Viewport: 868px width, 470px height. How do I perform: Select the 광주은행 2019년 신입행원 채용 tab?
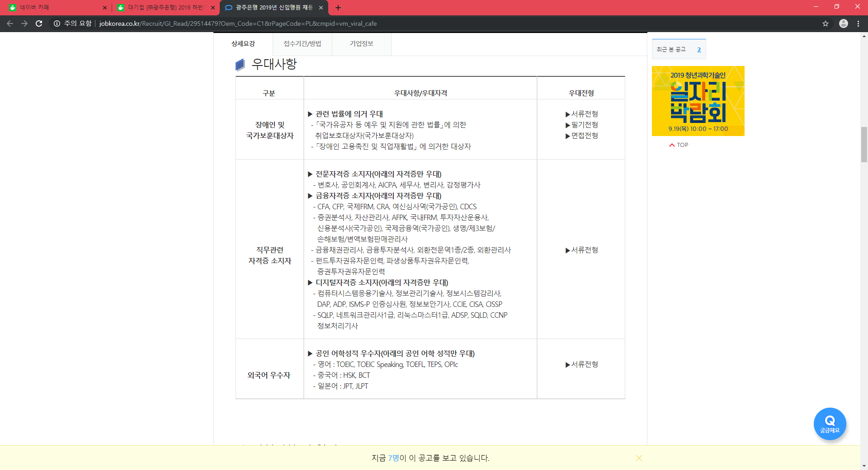[x=274, y=8]
